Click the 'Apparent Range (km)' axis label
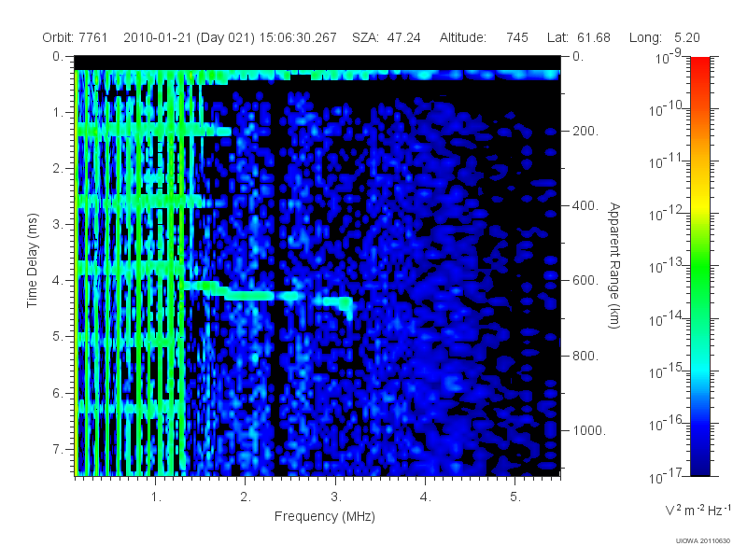This screenshot has height=560, width=747. [x=614, y=265]
